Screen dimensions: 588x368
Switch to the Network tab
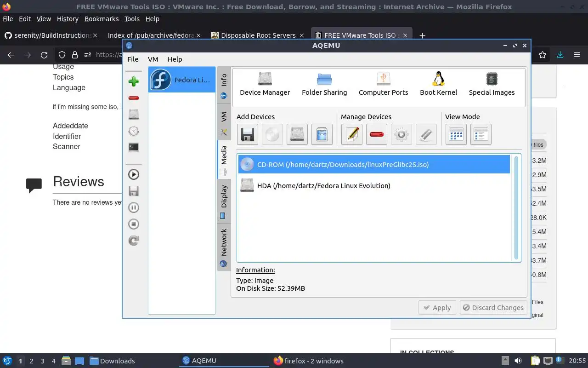click(224, 247)
